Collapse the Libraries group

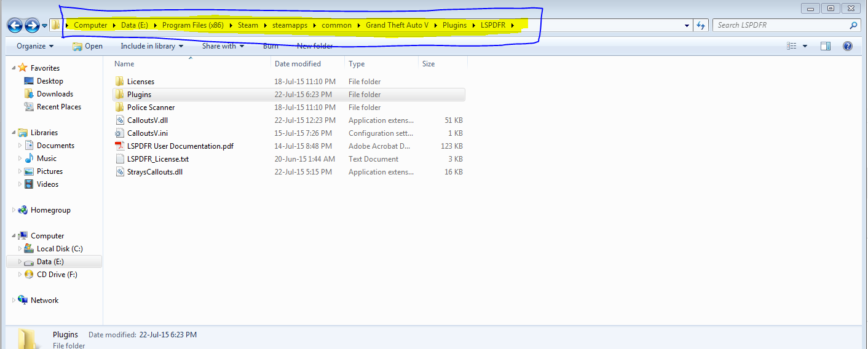click(x=14, y=133)
